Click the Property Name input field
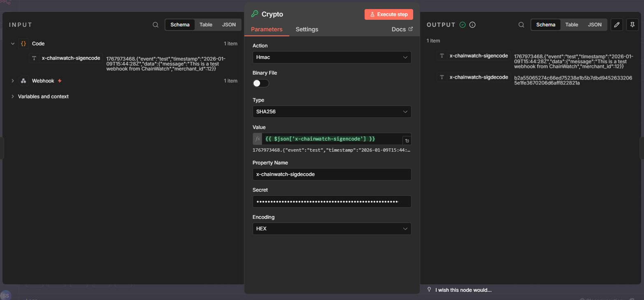The height and width of the screenshot is (300, 644). click(332, 174)
